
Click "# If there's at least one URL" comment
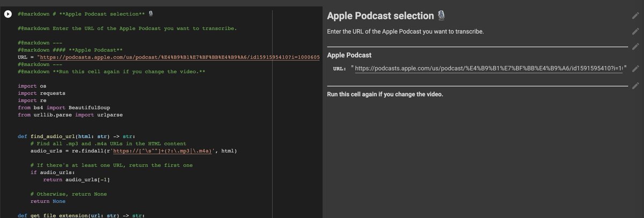pyautogui.click(x=112, y=165)
